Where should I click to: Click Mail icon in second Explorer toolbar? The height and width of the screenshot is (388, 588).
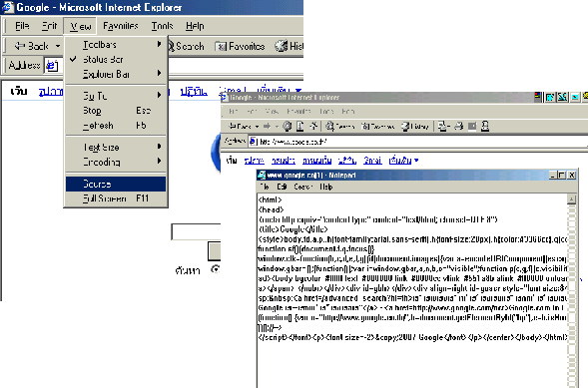click(443, 127)
